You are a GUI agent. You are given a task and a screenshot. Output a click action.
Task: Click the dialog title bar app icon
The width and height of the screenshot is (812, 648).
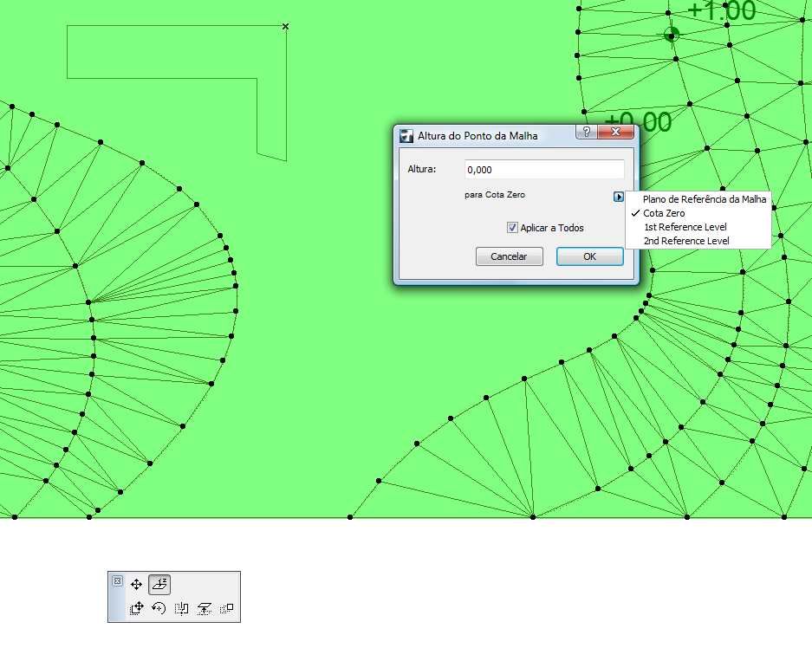[x=406, y=136]
